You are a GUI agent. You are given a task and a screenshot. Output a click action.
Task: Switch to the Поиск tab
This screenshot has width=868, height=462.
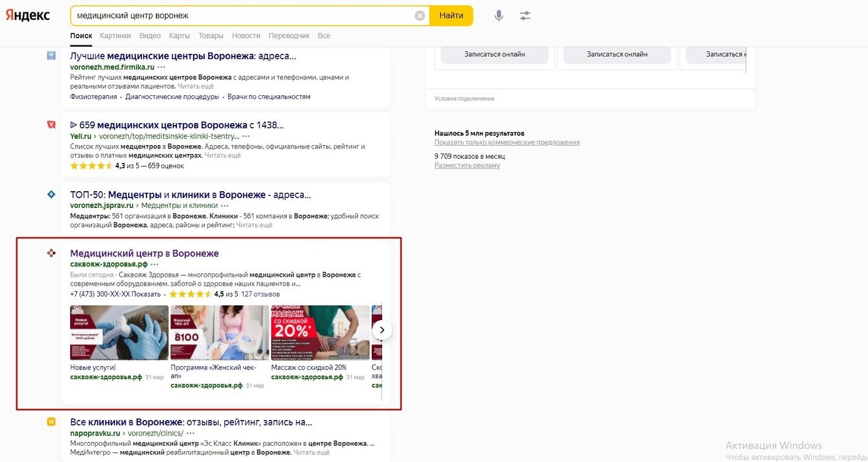click(81, 36)
